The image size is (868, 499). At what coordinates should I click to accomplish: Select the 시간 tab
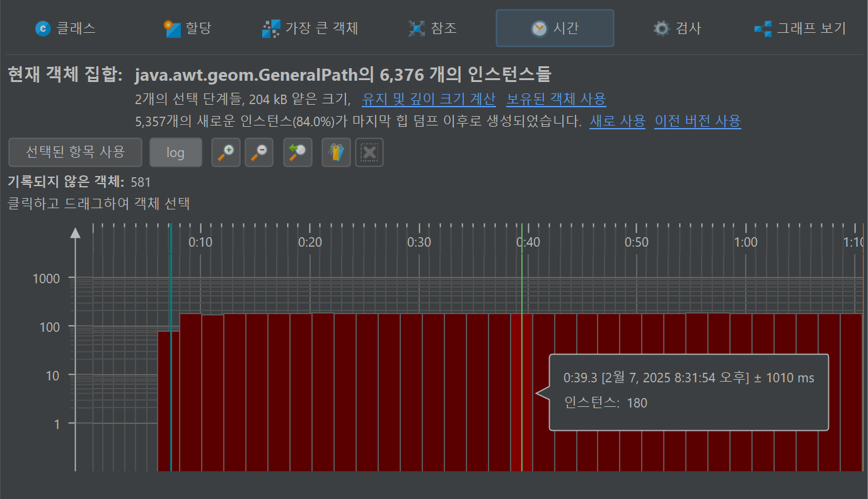coord(555,28)
